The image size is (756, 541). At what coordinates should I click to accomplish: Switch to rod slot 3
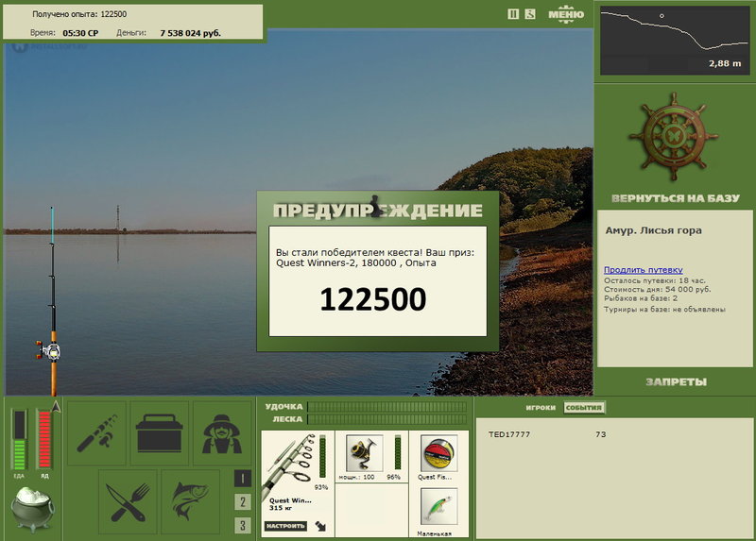click(243, 525)
